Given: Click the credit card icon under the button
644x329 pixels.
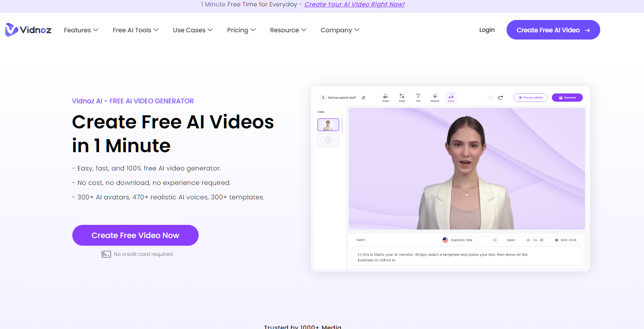Looking at the screenshot, I should click(106, 254).
